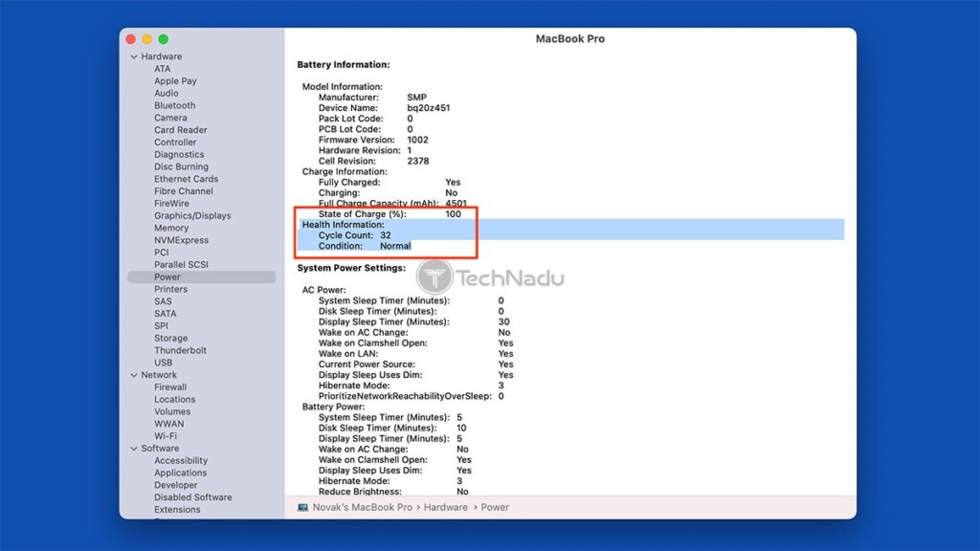
Task: Click the PrioritizeNetworkReachabilityOverSleep row
Action: tap(411, 397)
